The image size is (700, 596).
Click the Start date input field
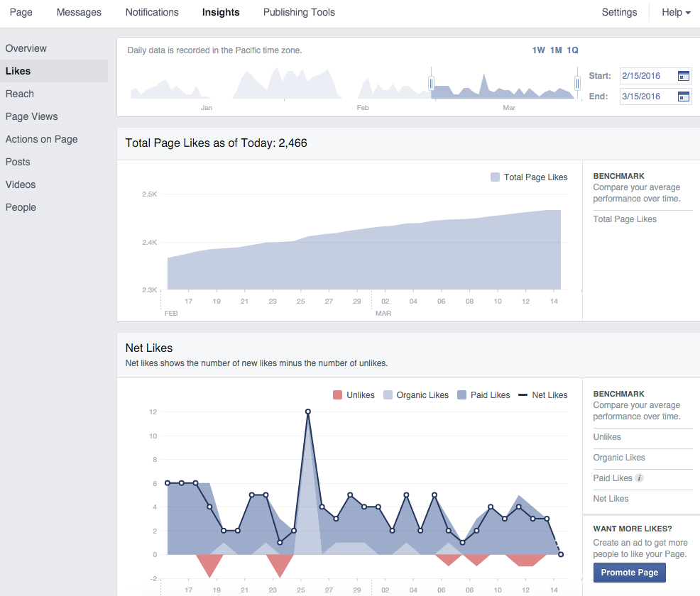(x=647, y=76)
